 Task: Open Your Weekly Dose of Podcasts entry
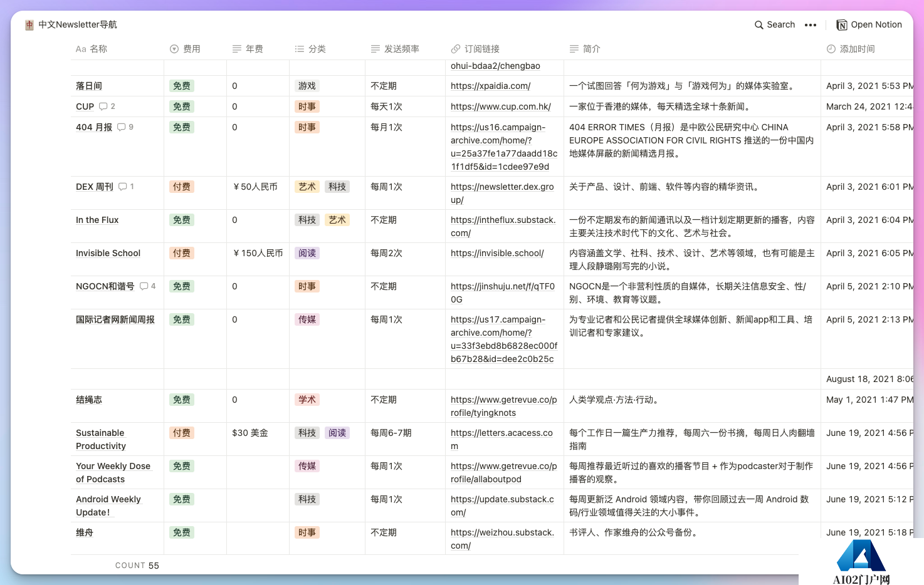coord(113,473)
